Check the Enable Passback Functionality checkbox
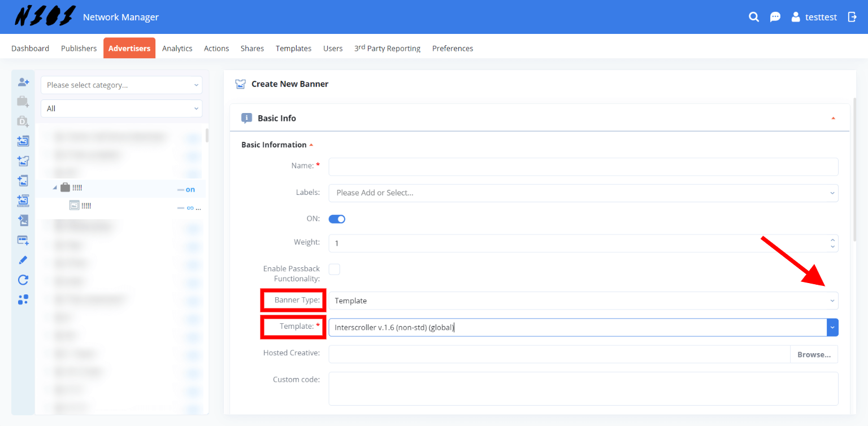Image resolution: width=868 pixels, height=426 pixels. [335, 269]
